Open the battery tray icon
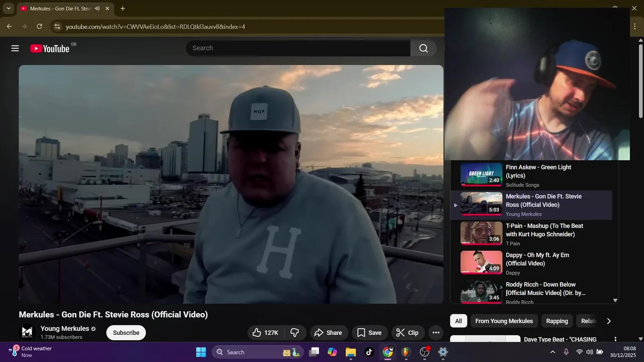644x362 pixels. pyautogui.click(x=600, y=352)
